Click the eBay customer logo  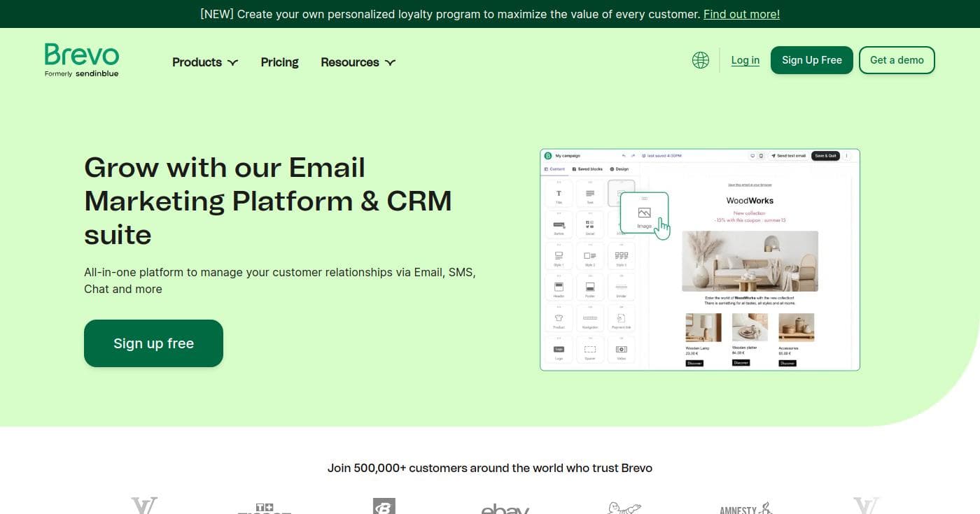click(x=505, y=508)
